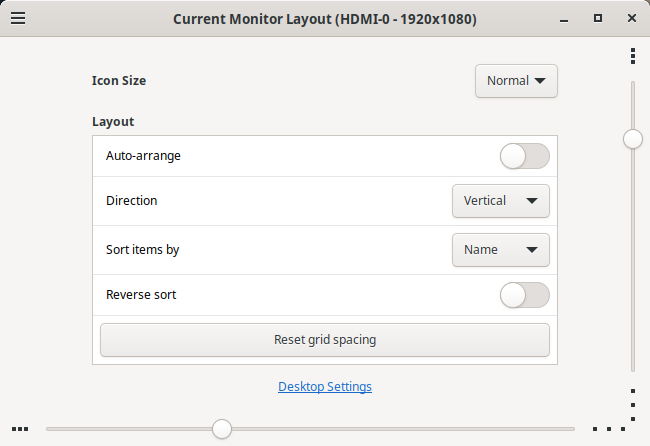The height and width of the screenshot is (446, 650).
Task: Click the vertical grid spacing slider handle
Action: click(633, 139)
